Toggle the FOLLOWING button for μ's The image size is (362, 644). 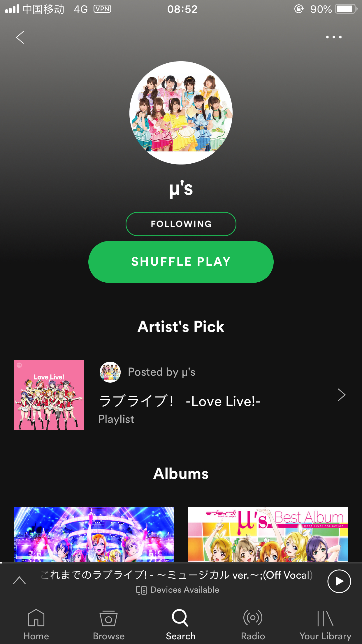point(181,224)
